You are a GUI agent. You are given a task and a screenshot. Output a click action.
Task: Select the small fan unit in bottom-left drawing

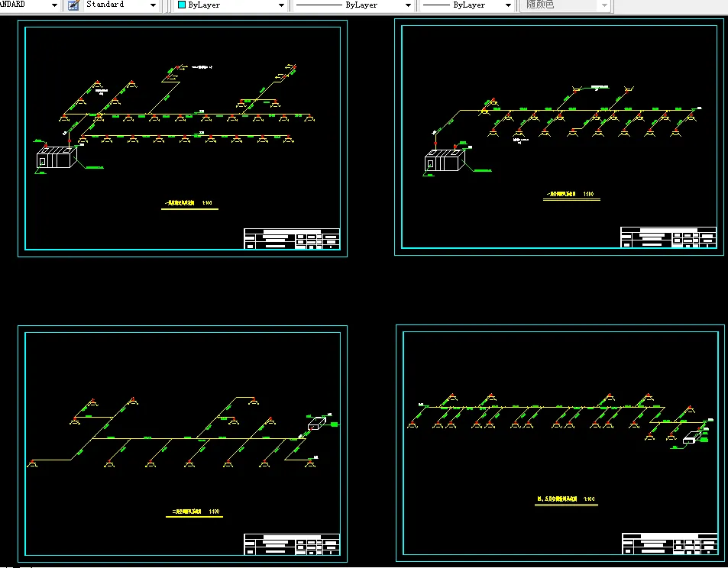coord(317,423)
